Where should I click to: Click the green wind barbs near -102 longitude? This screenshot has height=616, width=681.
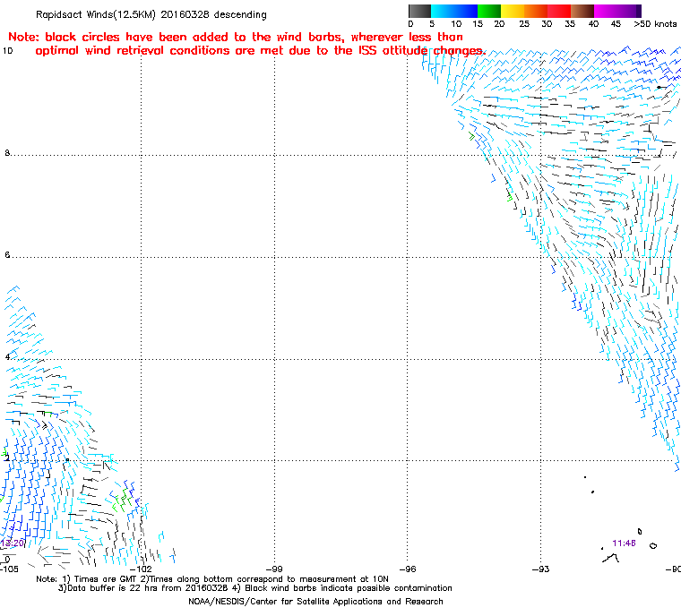pyautogui.click(x=122, y=500)
